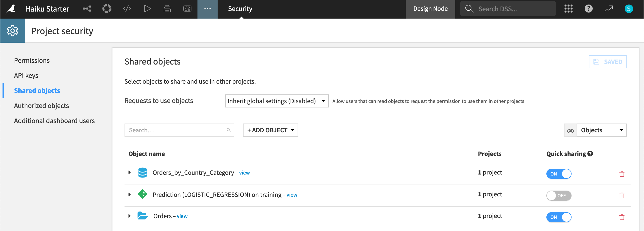Open the Permissions section
The width and height of the screenshot is (644, 231).
click(32, 60)
